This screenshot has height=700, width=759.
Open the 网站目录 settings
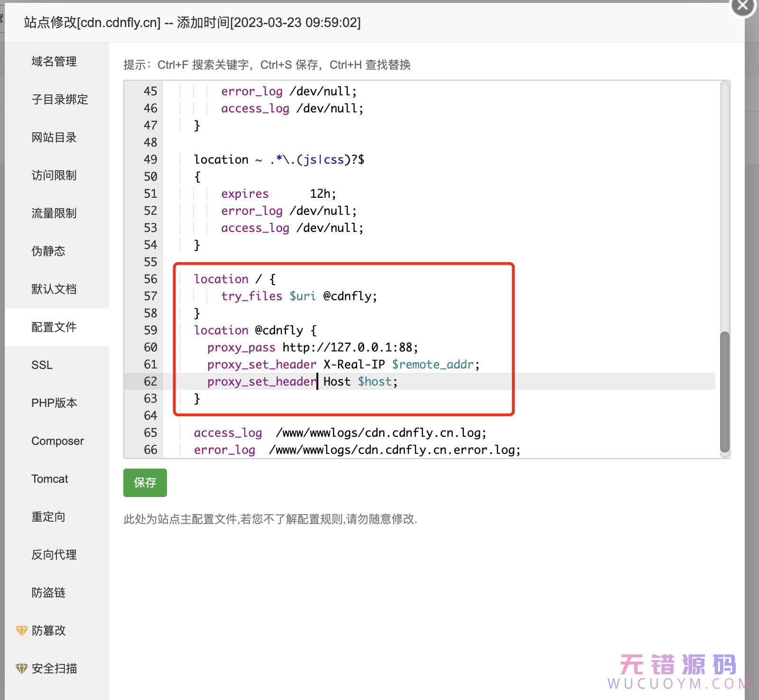pos(54,138)
